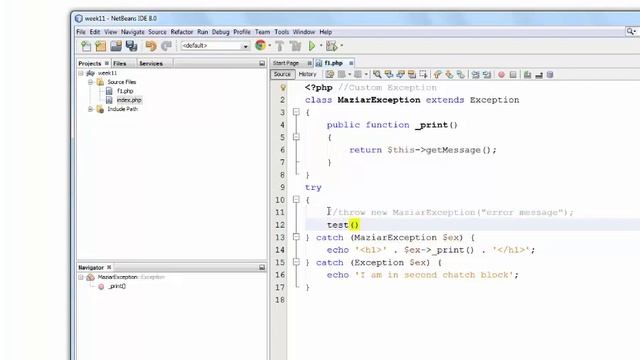Open the Debug menu
This screenshot has height=360, width=640.
tap(220, 32)
